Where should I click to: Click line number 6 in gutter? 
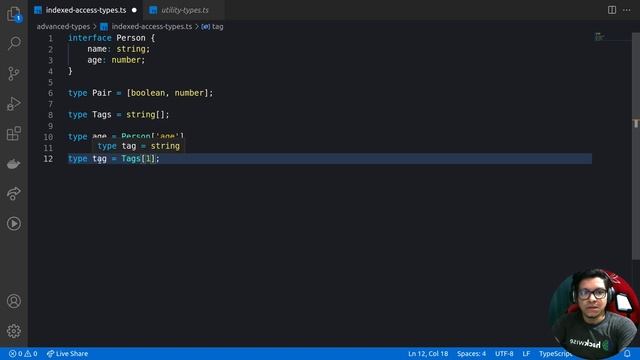click(x=50, y=93)
